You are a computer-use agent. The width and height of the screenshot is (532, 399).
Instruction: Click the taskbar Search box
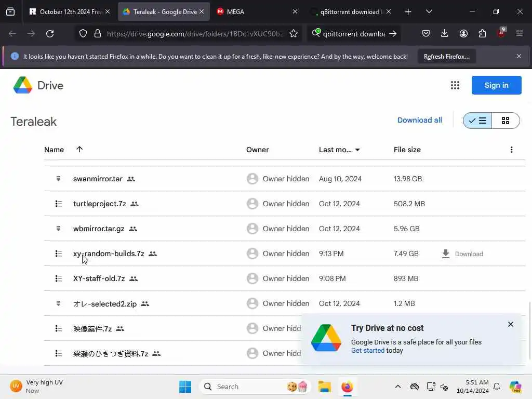(x=255, y=387)
